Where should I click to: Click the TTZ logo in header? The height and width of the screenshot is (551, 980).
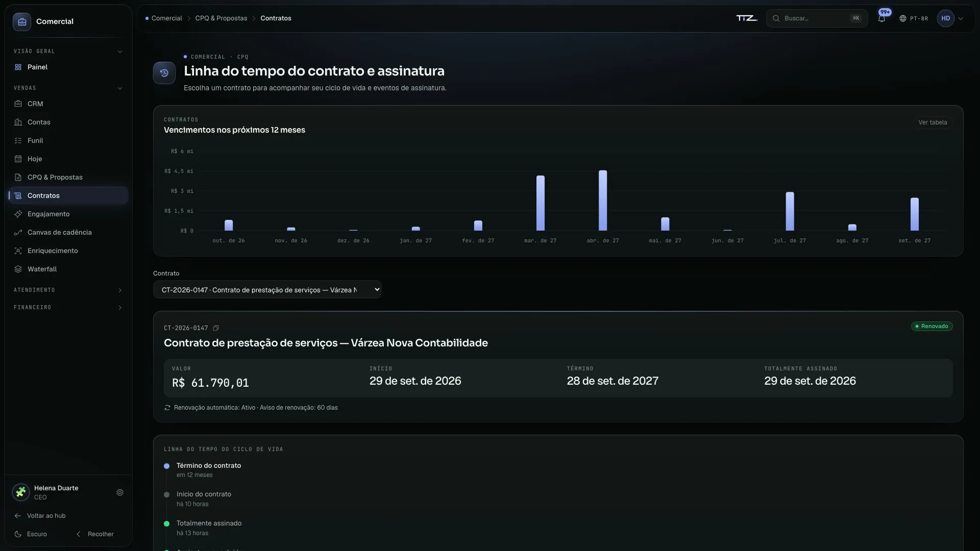point(747,18)
